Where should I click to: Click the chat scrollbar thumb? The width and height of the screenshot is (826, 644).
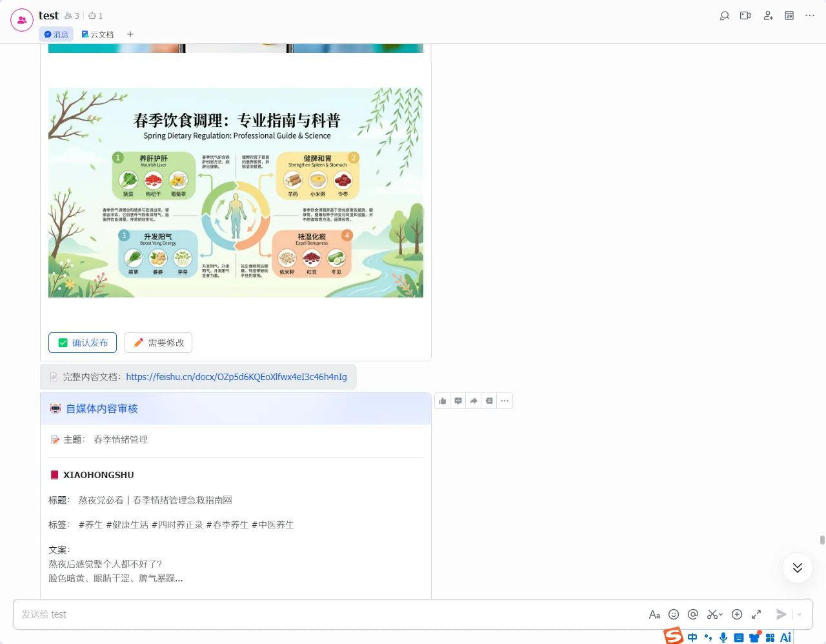tap(822, 540)
